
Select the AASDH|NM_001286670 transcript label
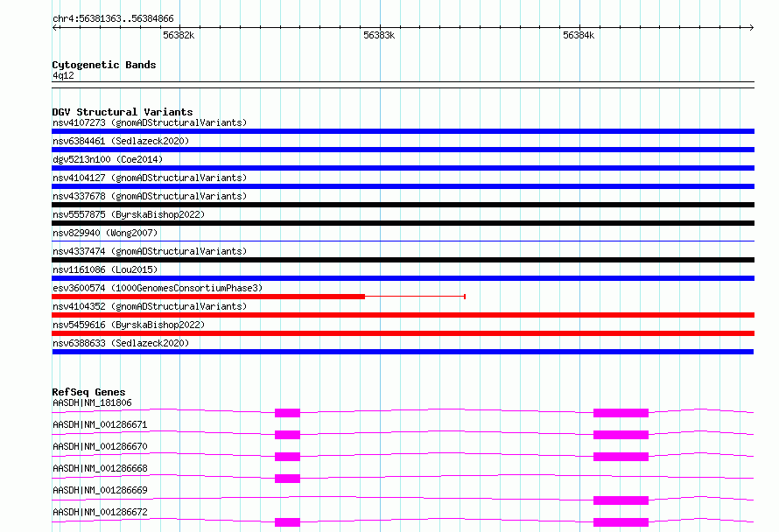100,446
